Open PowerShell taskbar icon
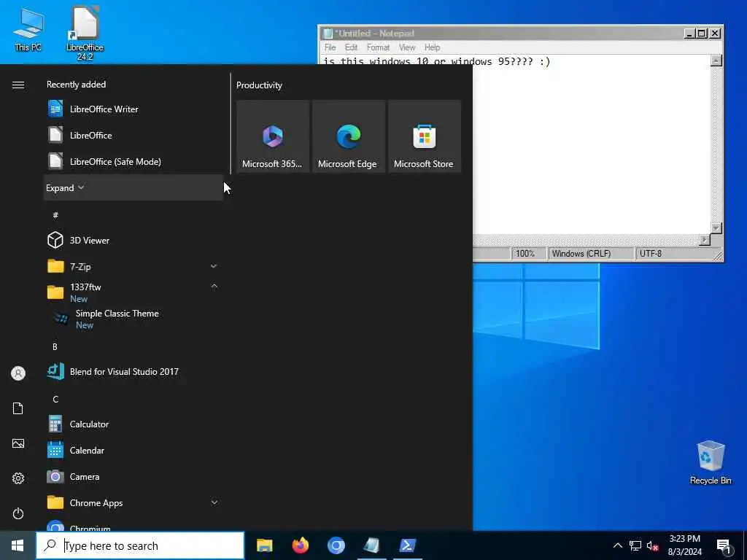Viewport: 747px width, 560px height. point(407,545)
